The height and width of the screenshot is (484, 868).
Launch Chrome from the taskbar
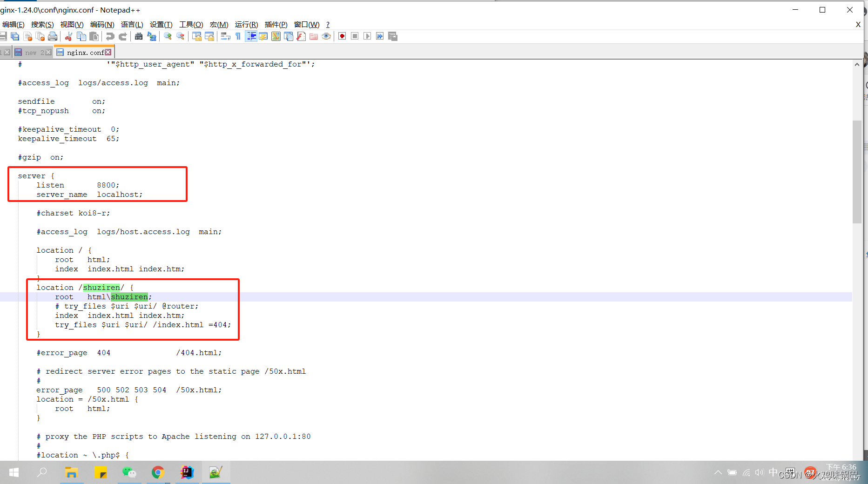tap(158, 472)
